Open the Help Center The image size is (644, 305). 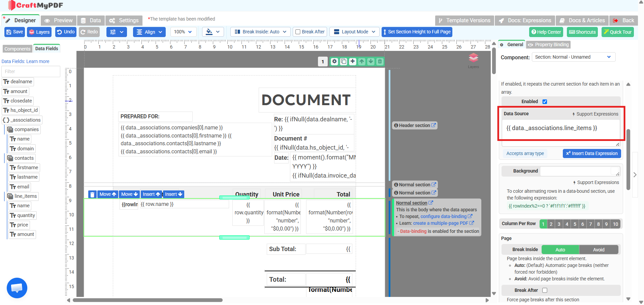coord(546,32)
